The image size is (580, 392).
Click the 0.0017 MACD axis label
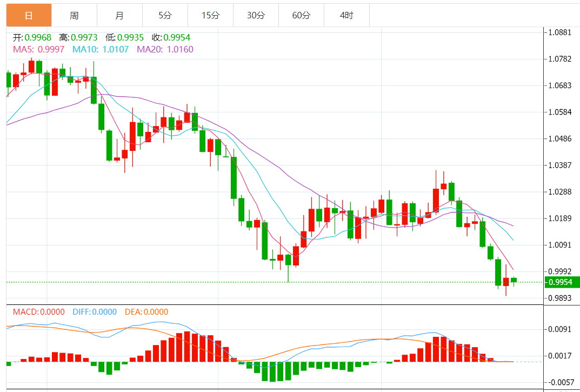(x=559, y=356)
